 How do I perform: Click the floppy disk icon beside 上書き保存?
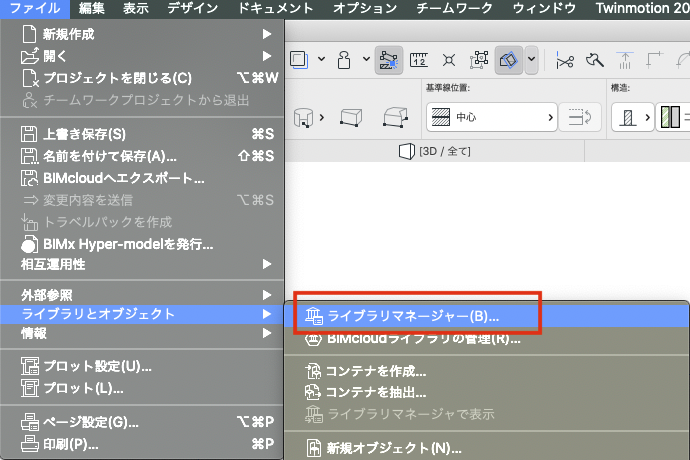[x=29, y=134]
